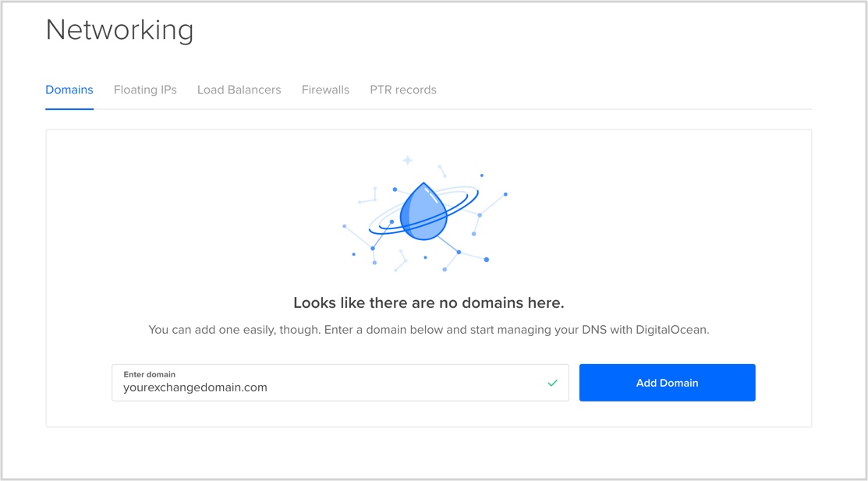The height and width of the screenshot is (481, 868).
Task: Click the water droplet planet illustration
Action: 424,214
